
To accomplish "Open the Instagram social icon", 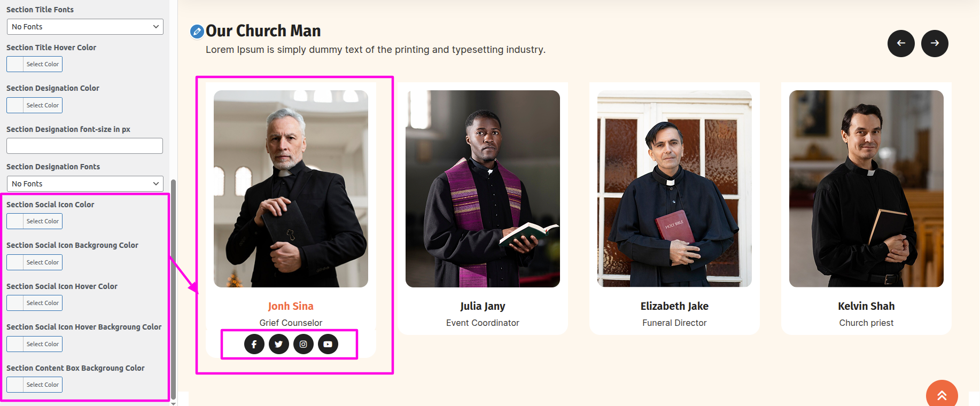I will (304, 344).
